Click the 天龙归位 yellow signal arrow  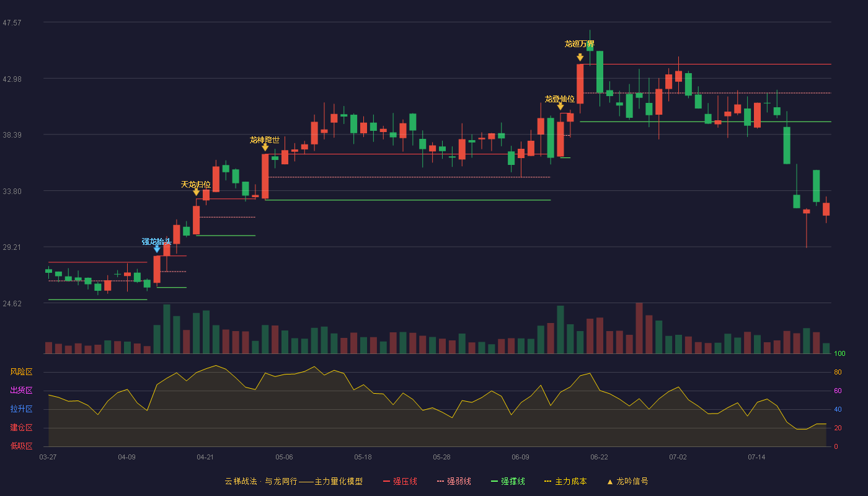point(197,192)
